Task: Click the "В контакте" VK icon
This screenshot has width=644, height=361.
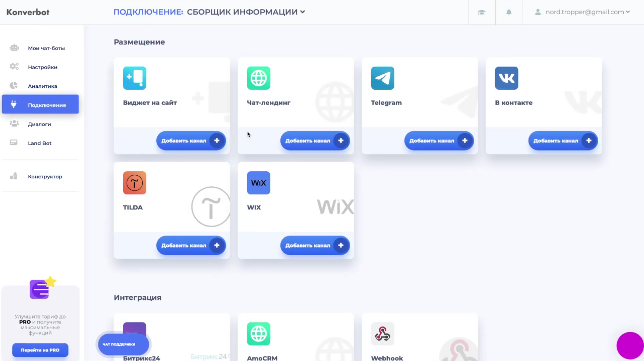Action: coord(507,78)
